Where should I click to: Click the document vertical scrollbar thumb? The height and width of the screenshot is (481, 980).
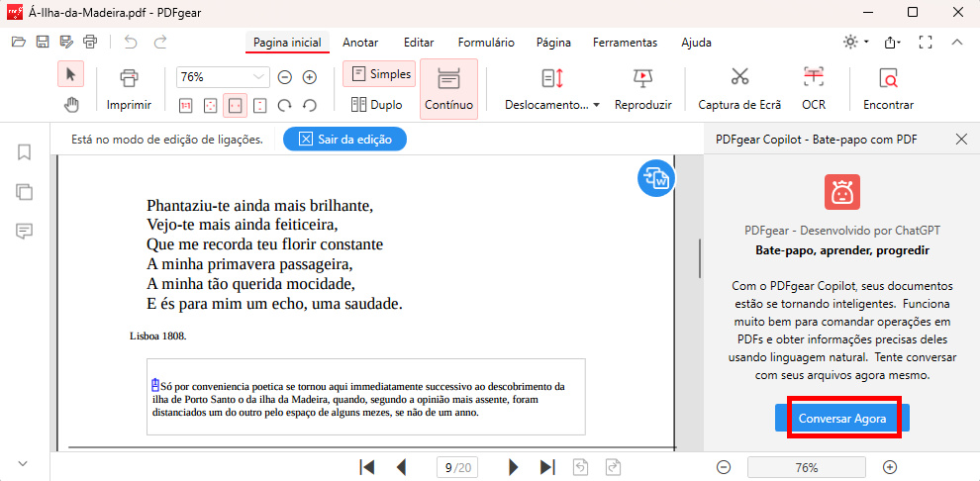[700, 258]
